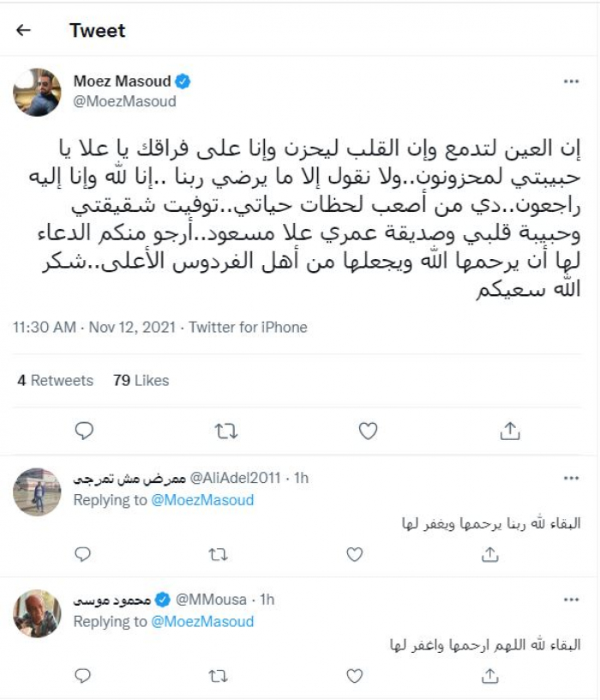Share the main tweet
Screen dimensions: 600x700
tap(509, 431)
